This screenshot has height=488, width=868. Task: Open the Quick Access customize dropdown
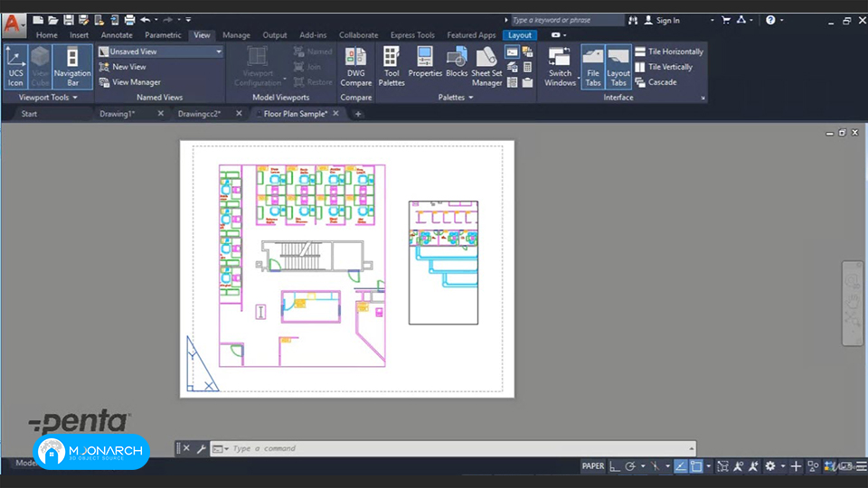point(188,20)
